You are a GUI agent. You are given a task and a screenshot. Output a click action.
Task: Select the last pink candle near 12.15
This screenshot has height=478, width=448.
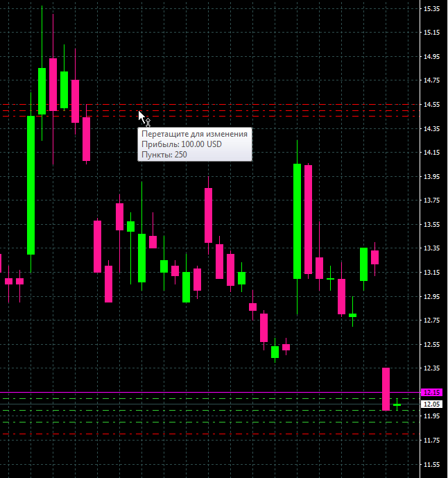pos(386,389)
